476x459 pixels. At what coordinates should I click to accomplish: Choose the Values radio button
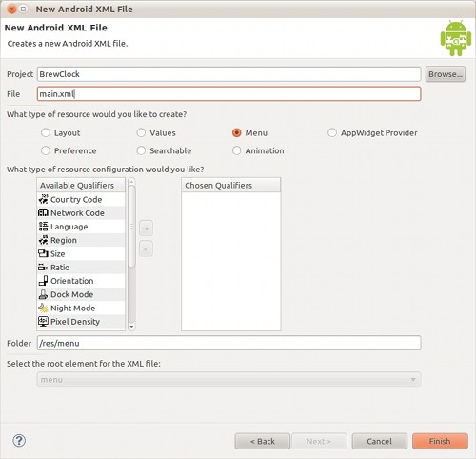[x=141, y=132]
